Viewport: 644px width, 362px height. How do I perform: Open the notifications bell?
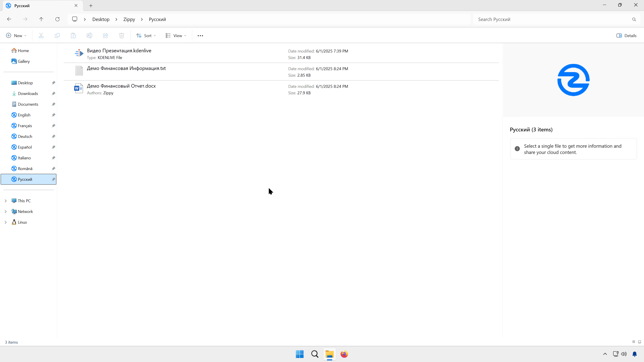(635, 354)
